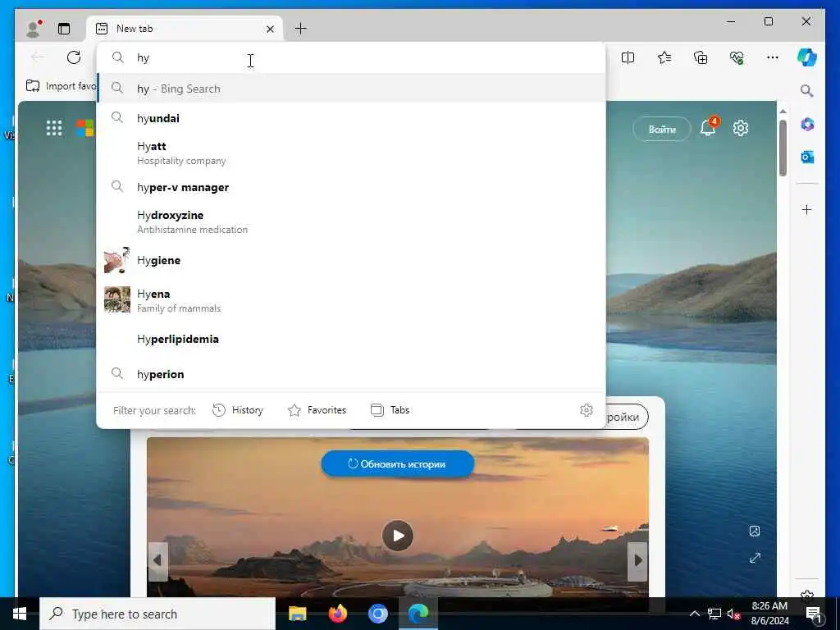Screen dimensions: 840x630
Task: Open Browser essentials heart icon
Action: coord(737,57)
